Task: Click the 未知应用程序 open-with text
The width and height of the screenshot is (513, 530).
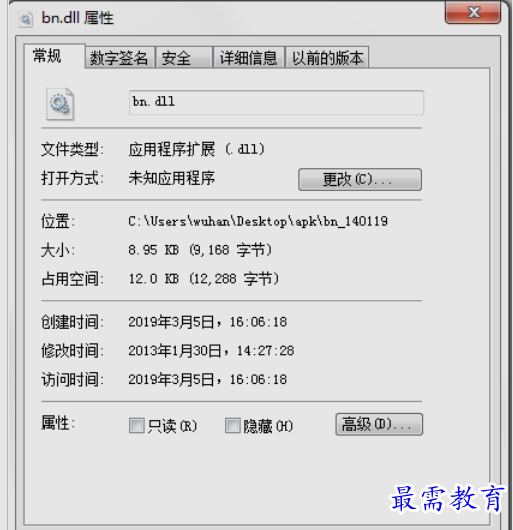Action: [171, 178]
